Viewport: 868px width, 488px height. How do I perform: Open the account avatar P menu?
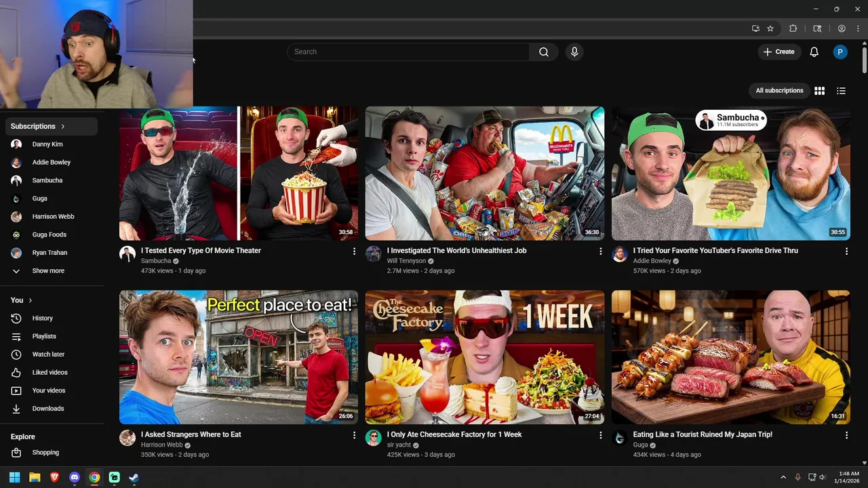pyautogui.click(x=840, y=52)
